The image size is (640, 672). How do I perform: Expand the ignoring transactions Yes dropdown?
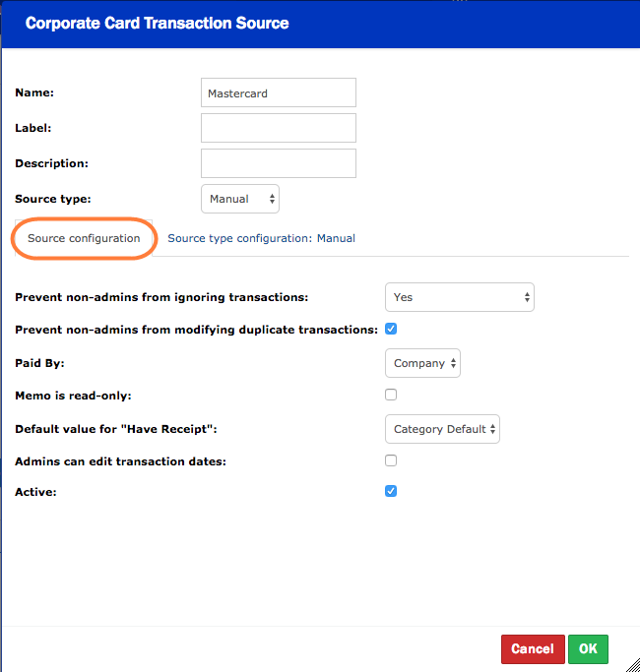[x=459, y=297]
